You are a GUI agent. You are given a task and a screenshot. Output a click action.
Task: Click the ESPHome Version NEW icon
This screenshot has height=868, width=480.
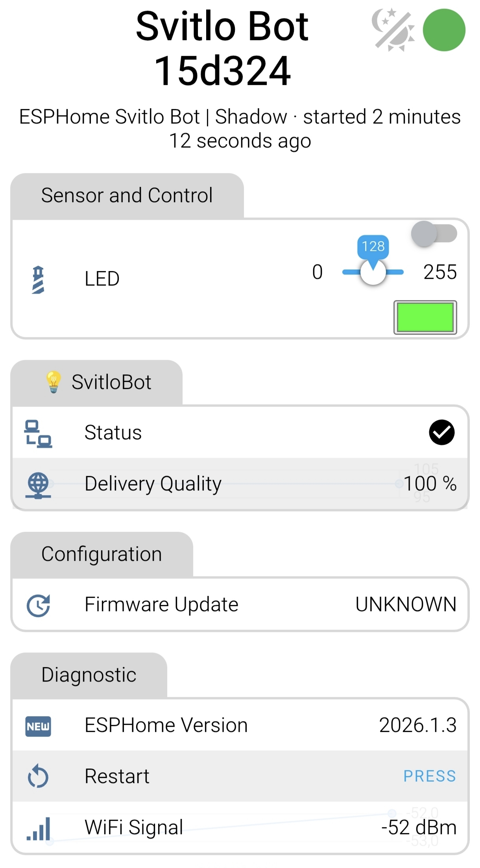click(38, 726)
